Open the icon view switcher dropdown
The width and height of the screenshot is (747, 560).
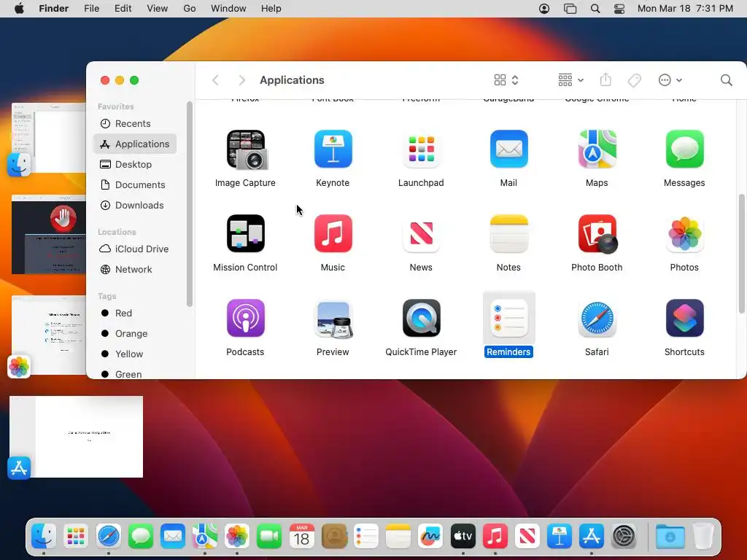point(506,80)
